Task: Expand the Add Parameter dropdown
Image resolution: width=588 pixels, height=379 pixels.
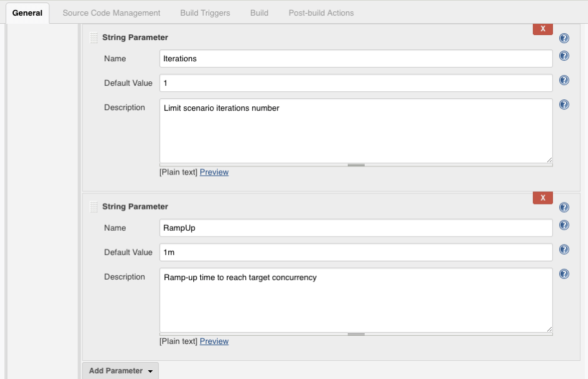Action: (120, 371)
